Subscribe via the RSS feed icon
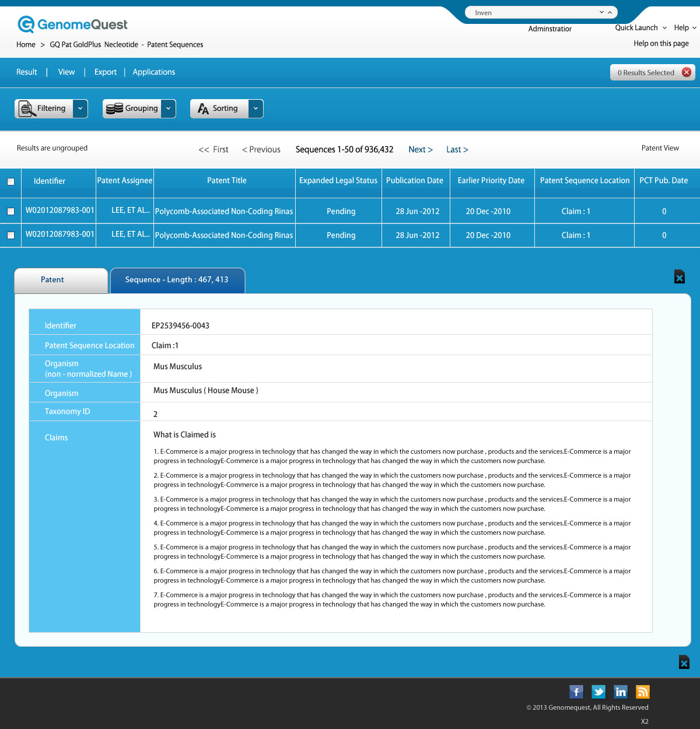This screenshot has height=729, width=700. 642,692
